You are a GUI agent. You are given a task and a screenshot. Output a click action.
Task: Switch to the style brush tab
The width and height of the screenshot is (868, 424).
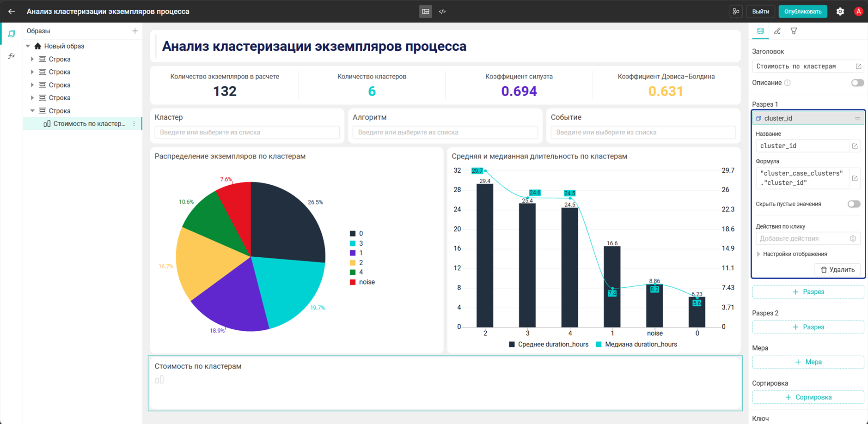tap(777, 31)
